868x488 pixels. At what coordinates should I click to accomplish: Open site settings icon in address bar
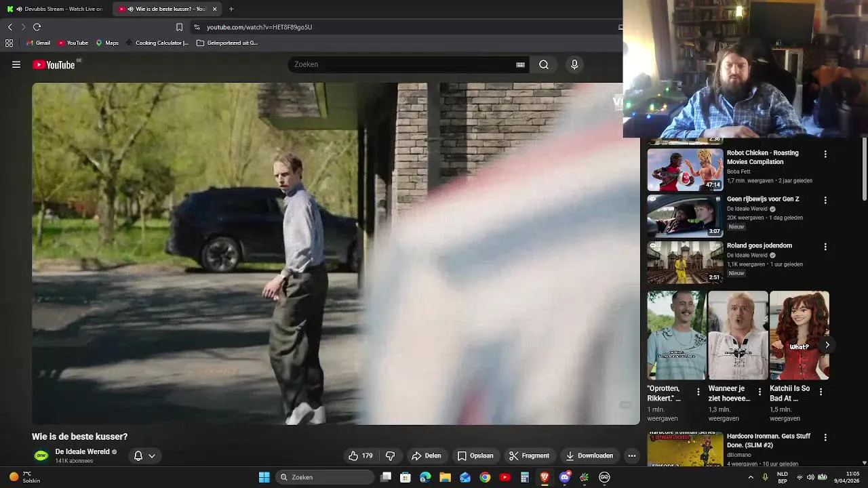coord(197,27)
